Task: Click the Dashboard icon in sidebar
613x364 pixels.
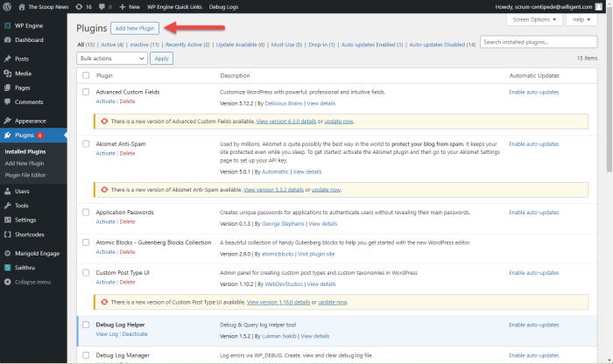Action: [7, 39]
